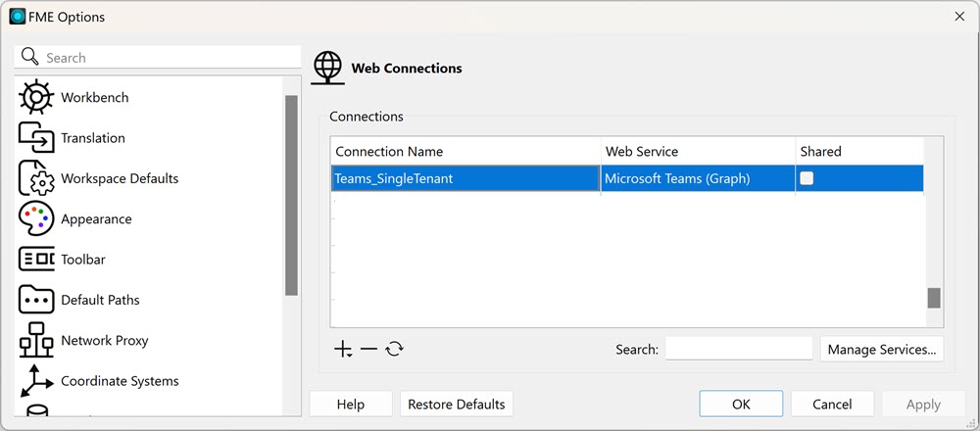Viewport: 980px width, 431px height.
Task: Open Manage Services dialog
Action: pyautogui.click(x=882, y=349)
